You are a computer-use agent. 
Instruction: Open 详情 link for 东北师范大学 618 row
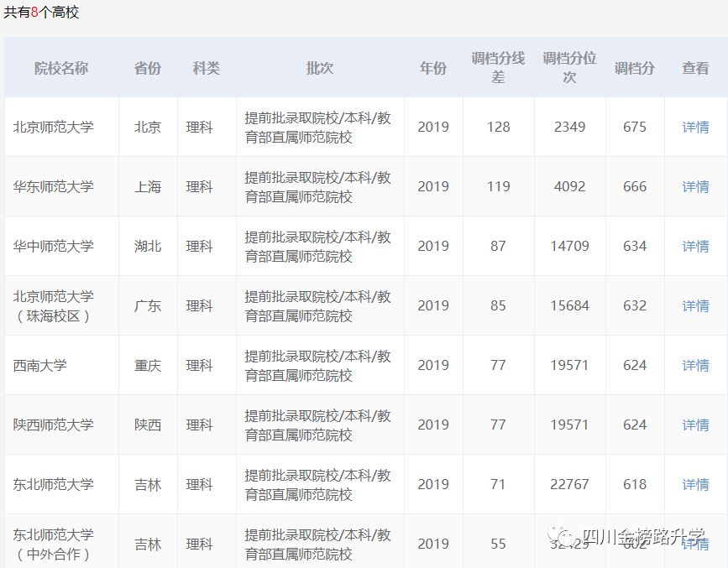click(x=695, y=484)
